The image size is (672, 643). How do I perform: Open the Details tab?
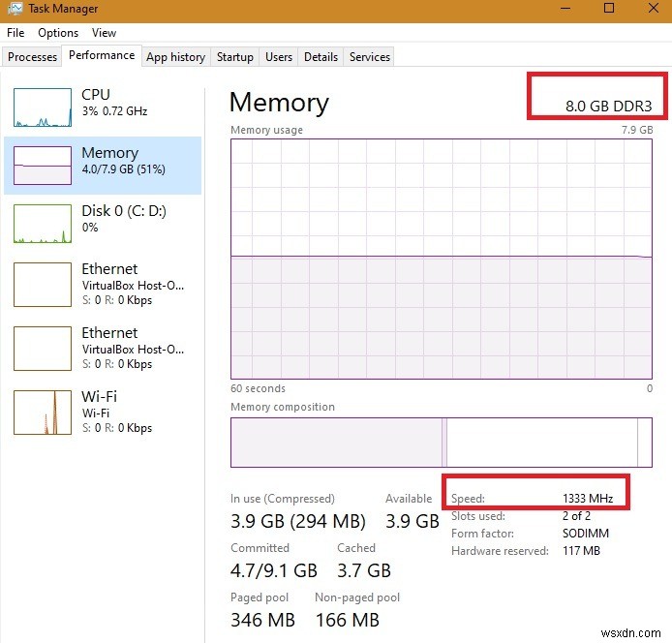point(321,57)
